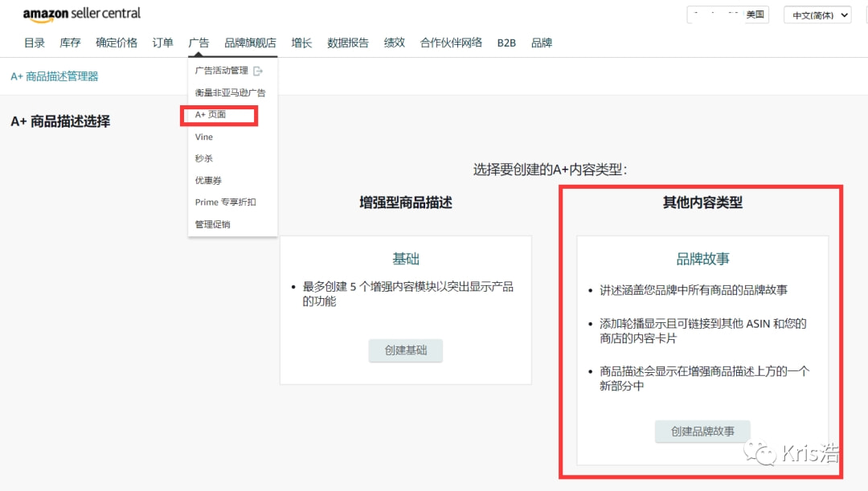The image size is (868, 491).
Task: Click bullet text 最多创建 5 个增强内容模块
Action: tap(408, 294)
